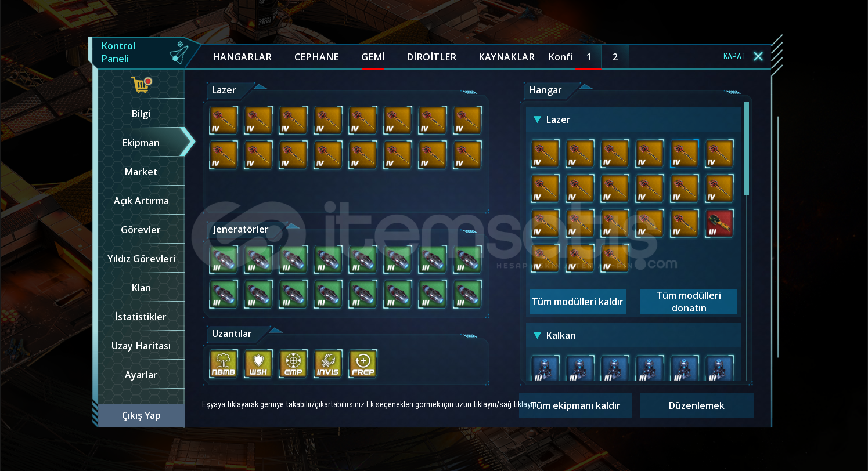Click Tüm modülleri donatın button
Viewport: 868px width, 471px height.
tap(689, 302)
